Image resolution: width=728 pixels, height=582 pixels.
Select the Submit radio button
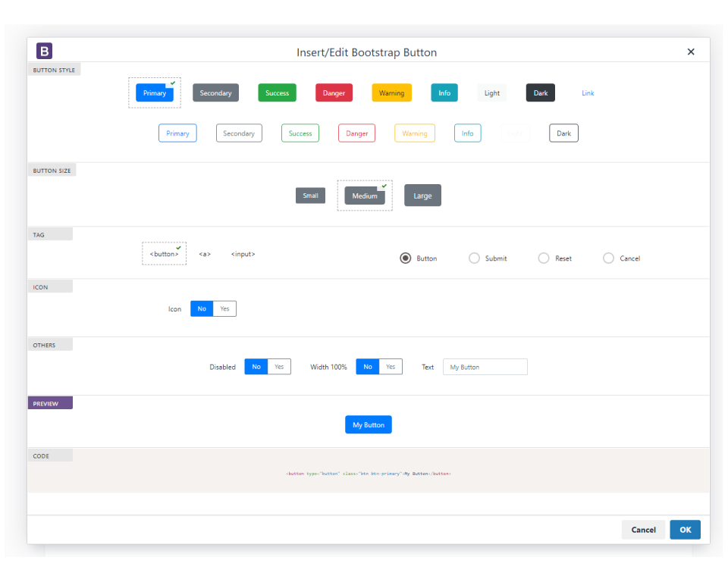474,258
